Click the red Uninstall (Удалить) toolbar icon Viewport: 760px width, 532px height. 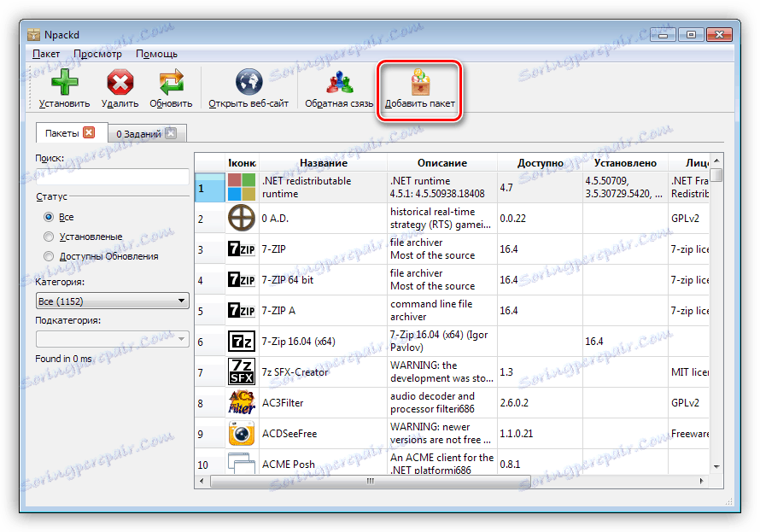pyautogui.click(x=120, y=82)
